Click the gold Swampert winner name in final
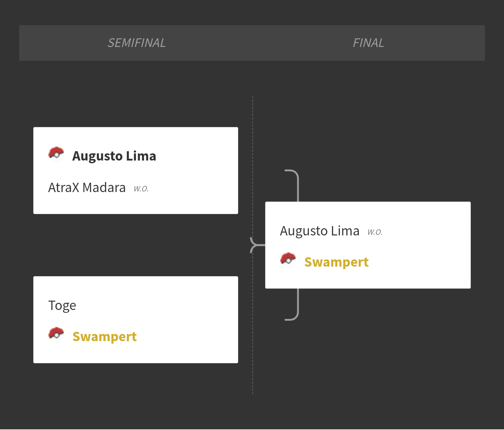504x430 pixels. 337,262
